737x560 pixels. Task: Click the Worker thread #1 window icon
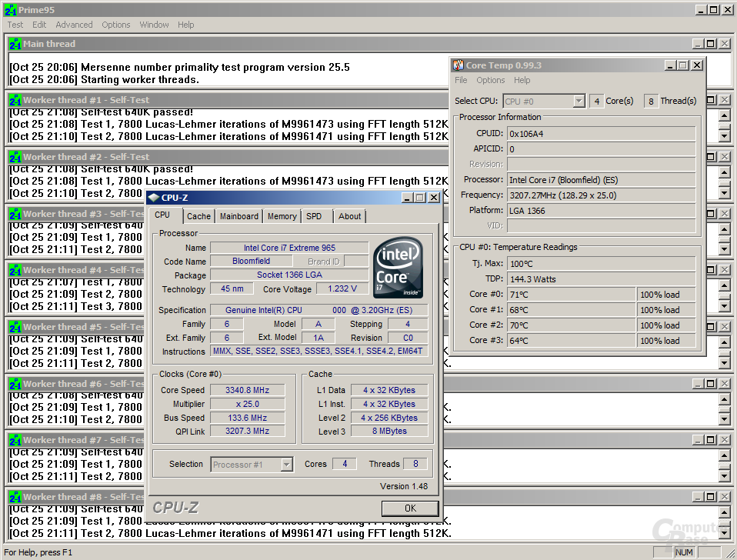[15, 100]
